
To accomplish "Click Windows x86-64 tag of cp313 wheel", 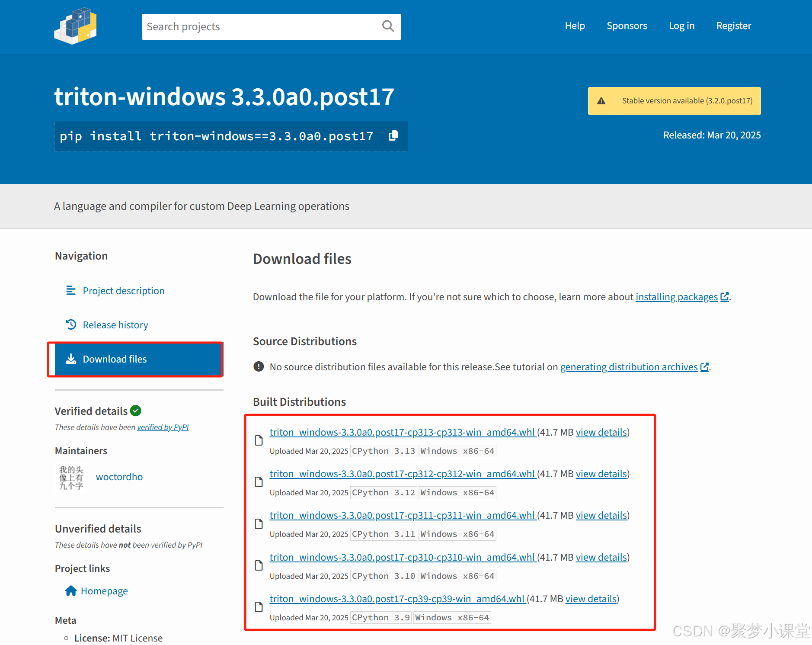I will coord(457,451).
